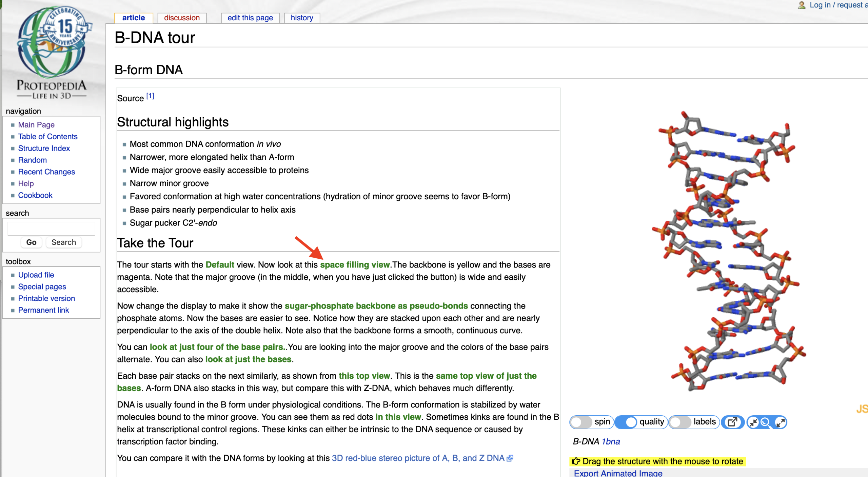The height and width of the screenshot is (477, 868).
Task: Open the edit this page tab
Action: 250,18
